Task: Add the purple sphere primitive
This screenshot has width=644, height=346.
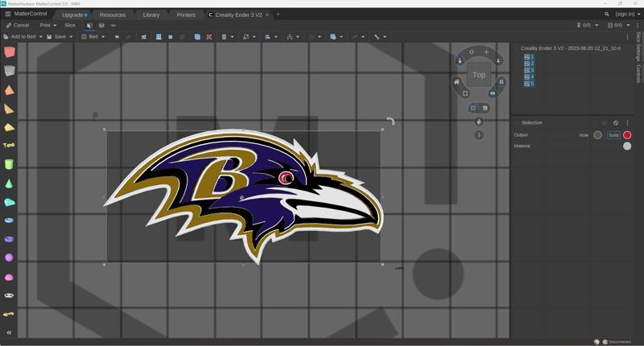Action: (x=9, y=257)
